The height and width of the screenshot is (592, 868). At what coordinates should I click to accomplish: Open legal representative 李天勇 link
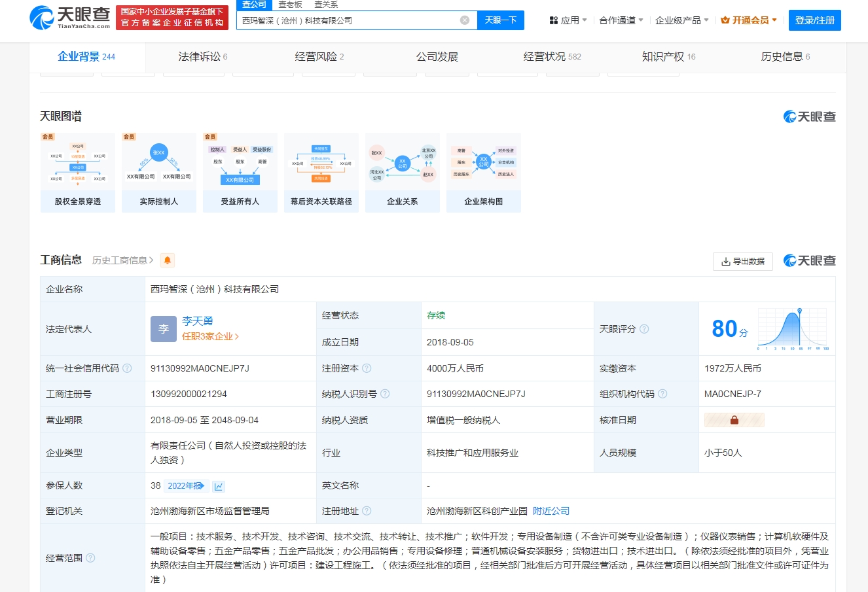point(198,321)
